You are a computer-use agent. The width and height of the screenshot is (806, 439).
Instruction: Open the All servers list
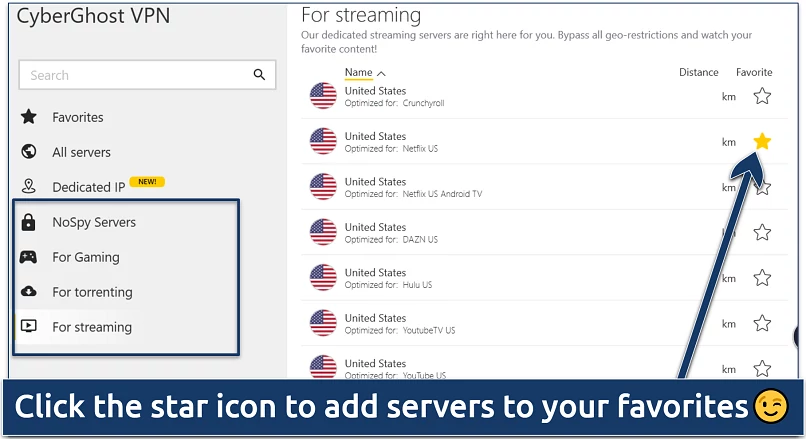pyautogui.click(x=81, y=152)
